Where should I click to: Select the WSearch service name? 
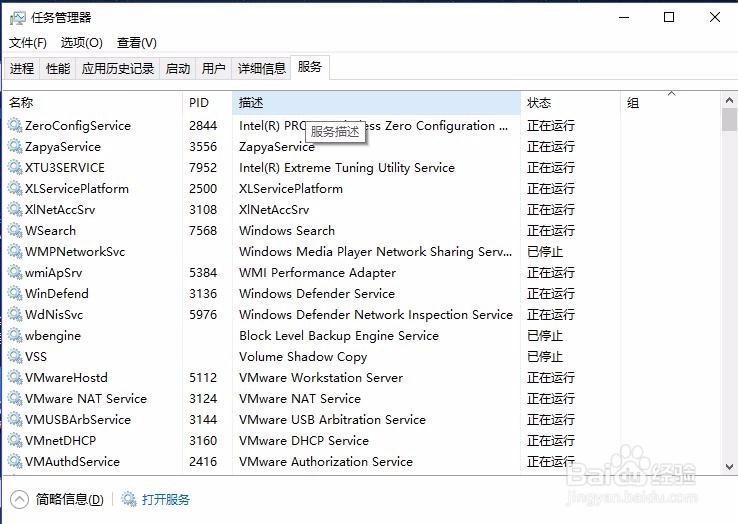tap(50, 231)
